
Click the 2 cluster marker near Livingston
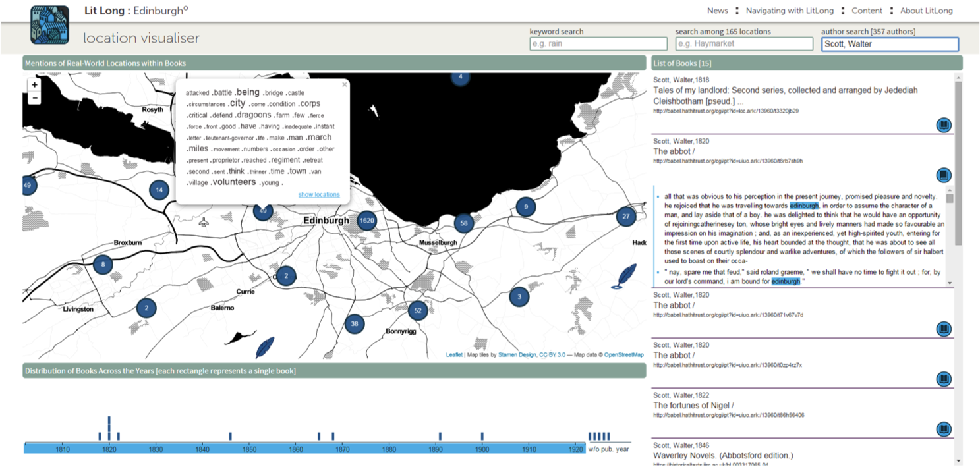pyautogui.click(x=146, y=308)
